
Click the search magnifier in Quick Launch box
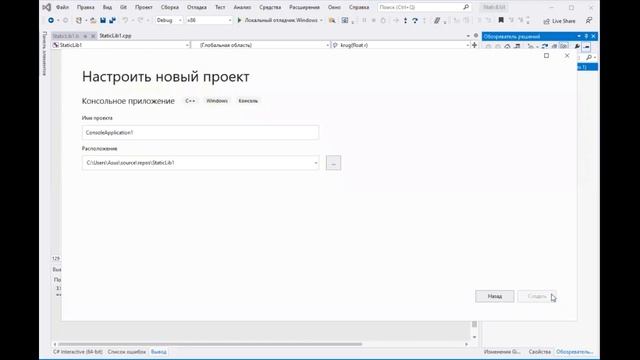pos(466,7)
